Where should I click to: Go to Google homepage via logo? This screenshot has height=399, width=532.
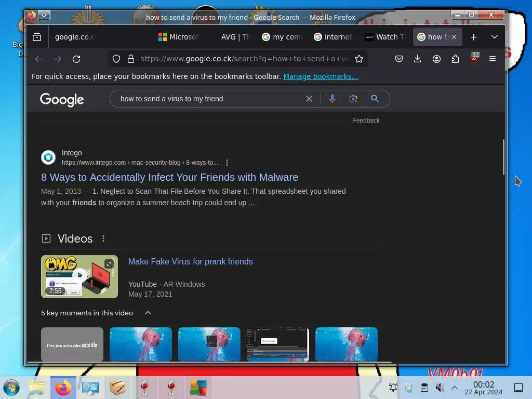coord(62,100)
